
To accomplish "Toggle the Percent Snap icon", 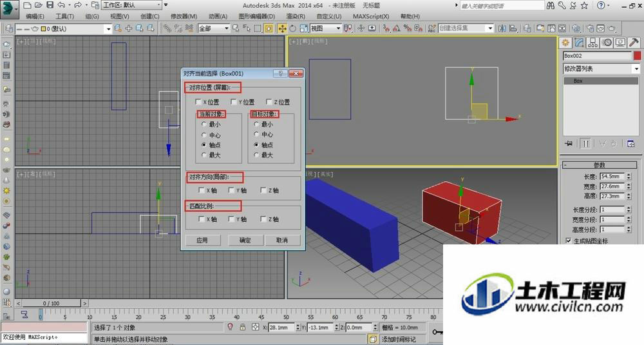I will 408,28.
